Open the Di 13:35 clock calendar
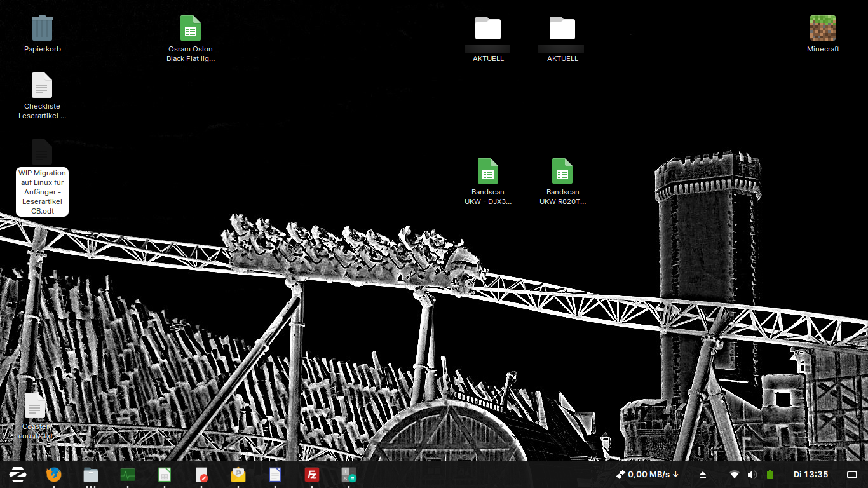 811,475
